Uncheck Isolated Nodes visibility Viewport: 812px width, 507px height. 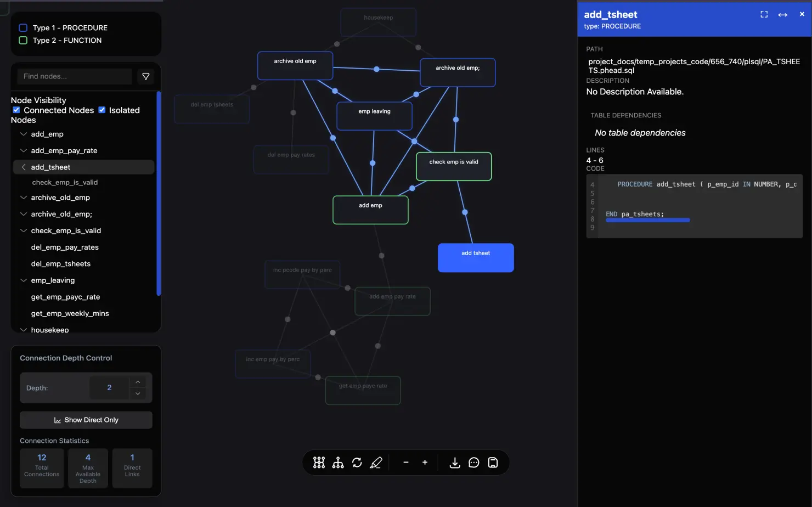[x=101, y=110]
